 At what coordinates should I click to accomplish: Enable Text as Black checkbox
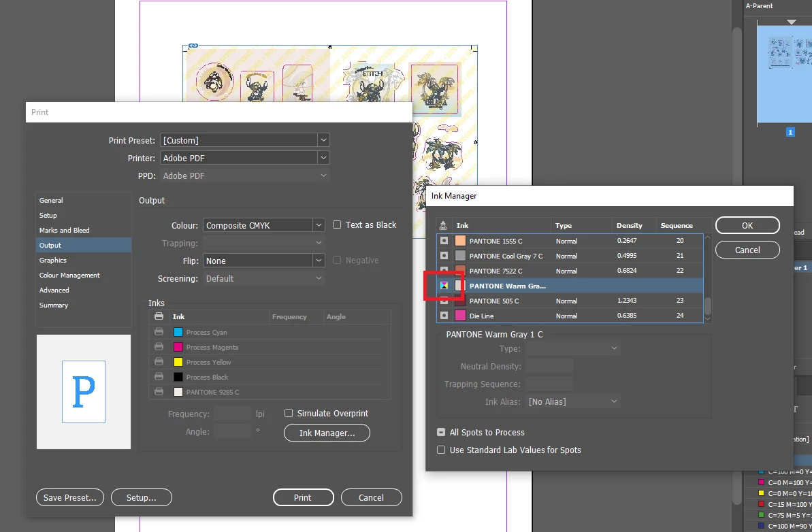pyautogui.click(x=337, y=225)
